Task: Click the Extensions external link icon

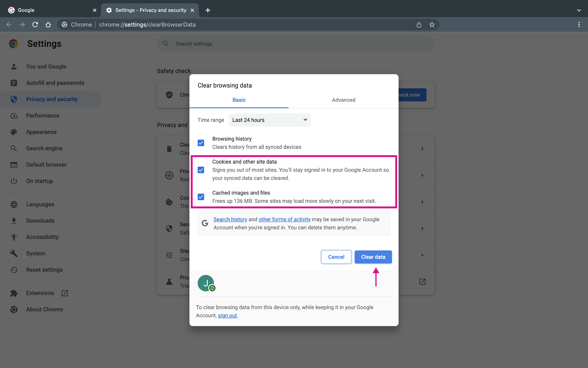Action: click(65, 293)
